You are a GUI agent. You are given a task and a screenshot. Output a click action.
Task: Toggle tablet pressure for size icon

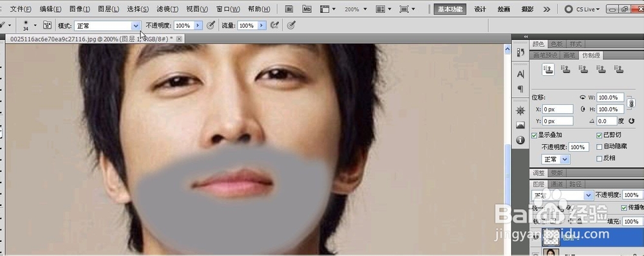291,26
